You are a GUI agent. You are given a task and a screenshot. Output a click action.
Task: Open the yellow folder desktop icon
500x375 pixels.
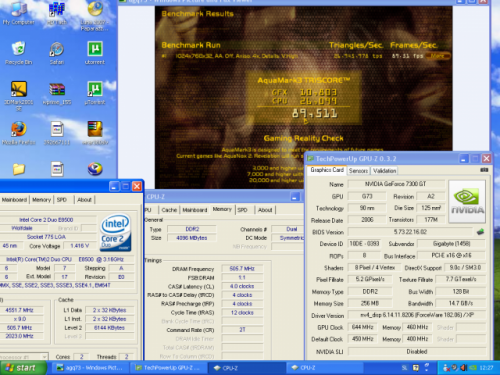pos(19,169)
